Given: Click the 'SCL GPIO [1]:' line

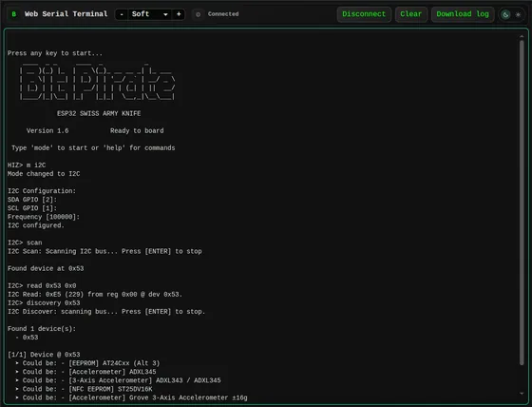Looking at the screenshot, I should [32, 208].
